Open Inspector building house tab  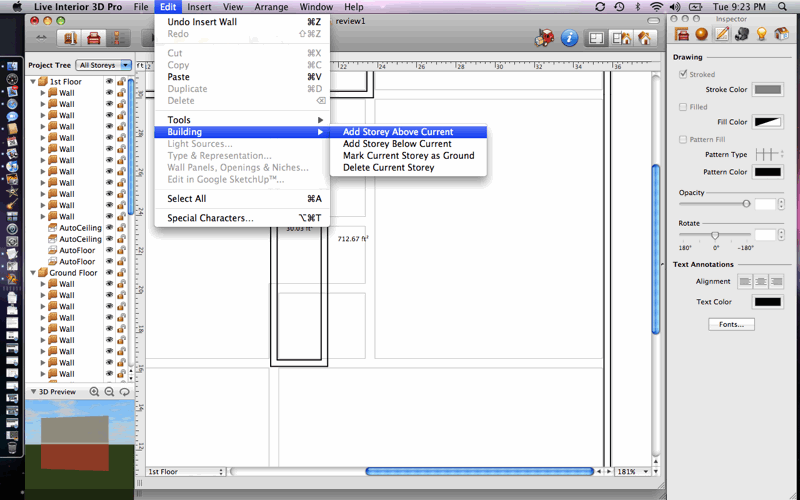click(782, 34)
